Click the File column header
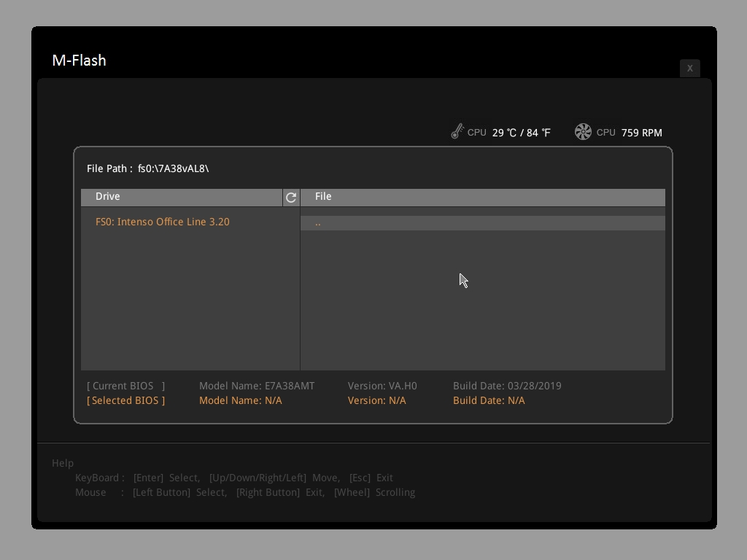This screenshot has height=560, width=747. point(323,196)
